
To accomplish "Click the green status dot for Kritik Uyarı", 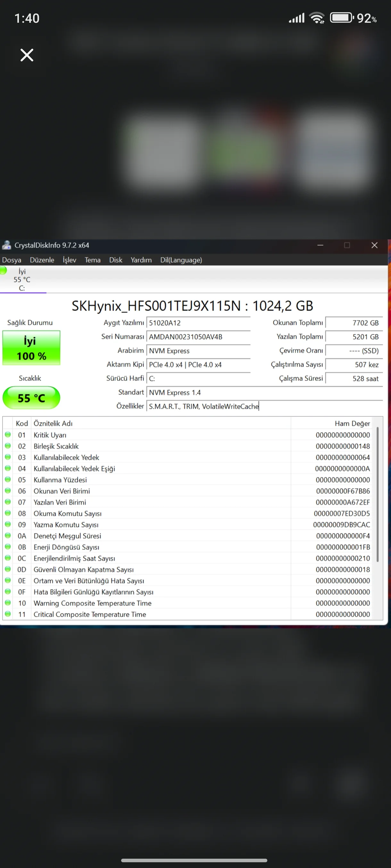I will [8, 435].
